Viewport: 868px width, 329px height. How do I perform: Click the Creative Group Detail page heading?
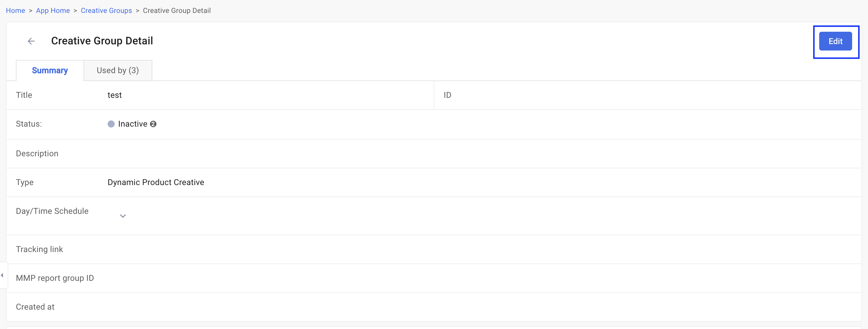[102, 41]
